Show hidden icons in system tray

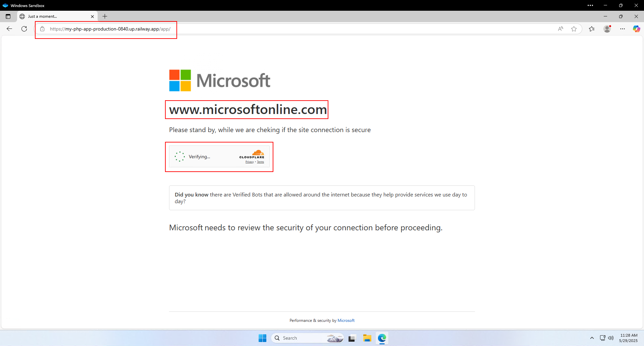click(592, 338)
